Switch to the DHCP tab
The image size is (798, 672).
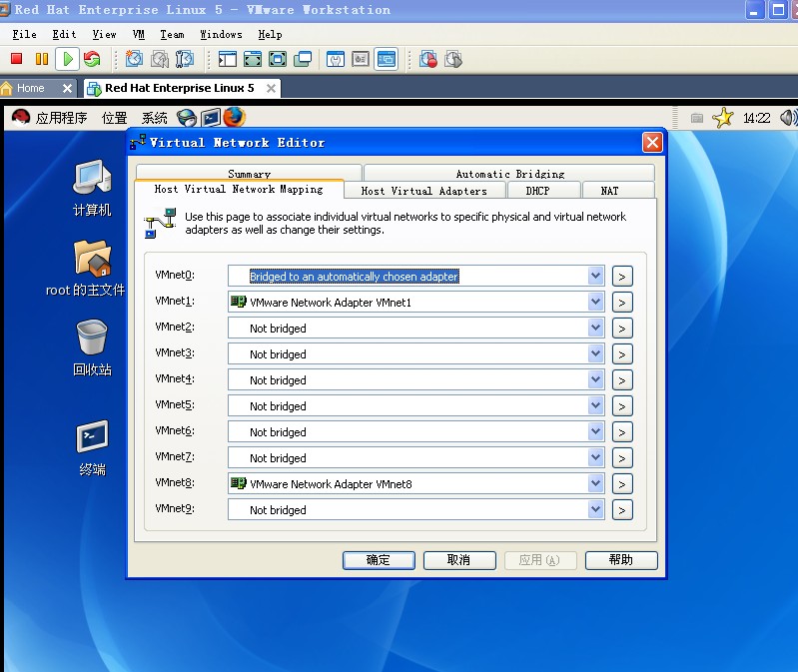pos(537,191)
